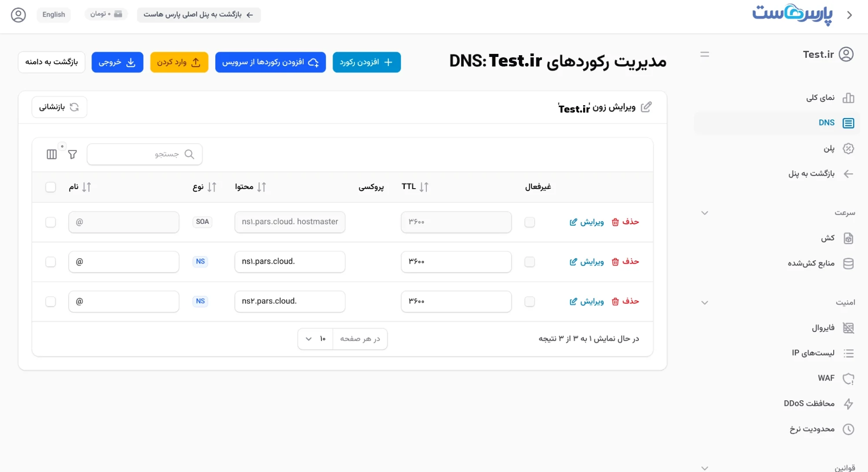Click the name field in ns1.pars.cloud. row
Viewport: 868px width, 472px height.
coord(124,262)
